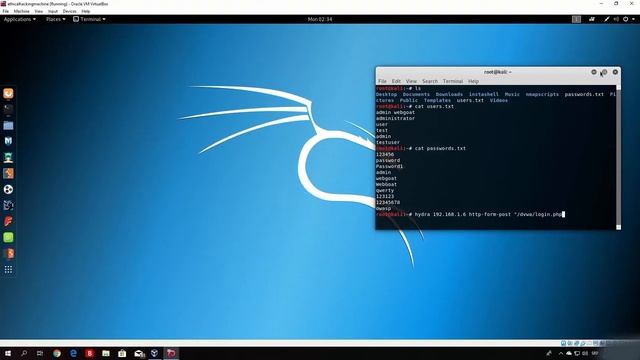The height and width of the screenshot is (360, 640).
Task: Open terminal window File menu
Action: point(382,81)
